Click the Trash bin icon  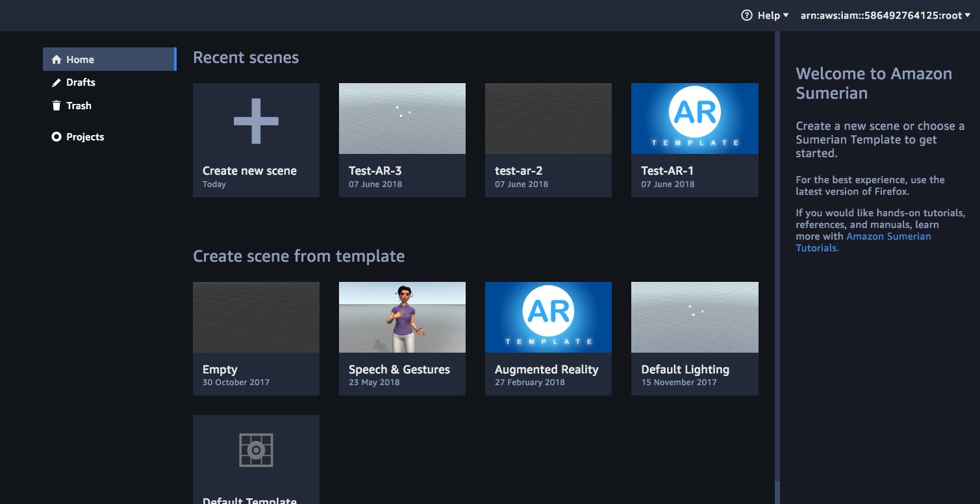(57, 105)
